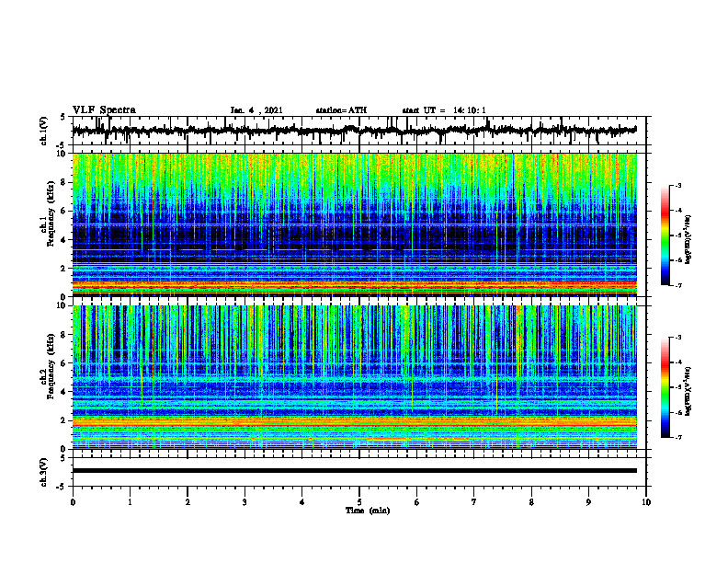Screen dimensions: 728x563
Task: Click the "-3" tick on ch.2 colorbar
Action: 677,338
